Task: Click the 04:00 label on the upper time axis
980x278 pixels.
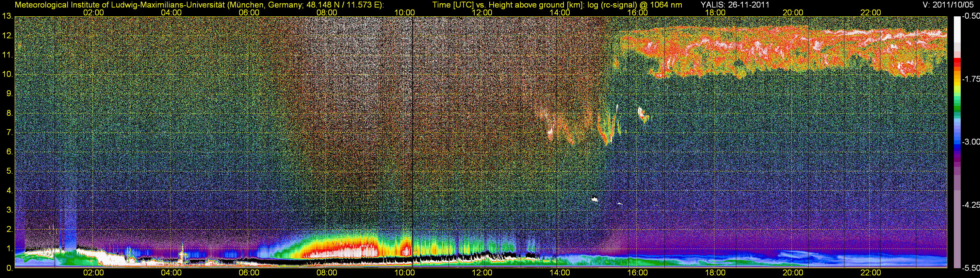Action: click(x=171, y=12)
